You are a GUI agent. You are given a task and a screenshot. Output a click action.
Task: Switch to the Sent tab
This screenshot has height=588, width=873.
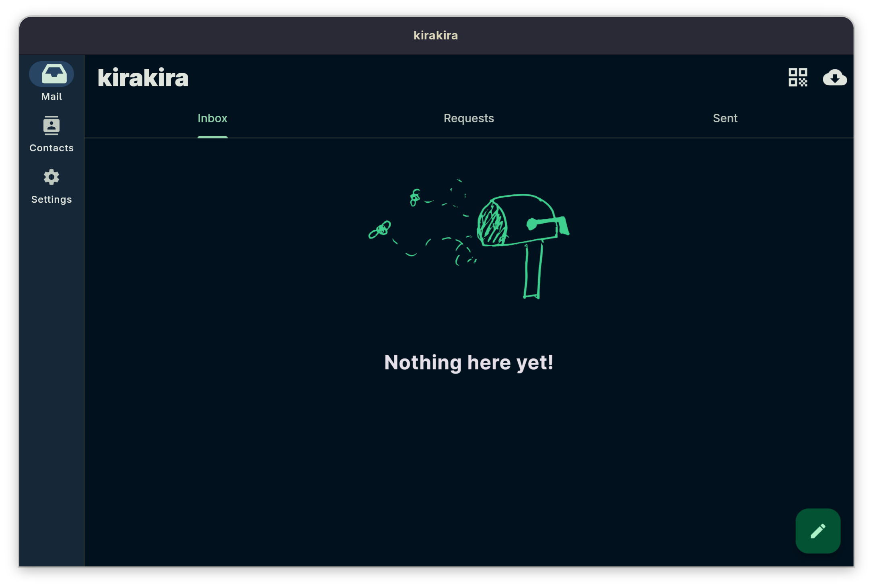pos(725,118)
